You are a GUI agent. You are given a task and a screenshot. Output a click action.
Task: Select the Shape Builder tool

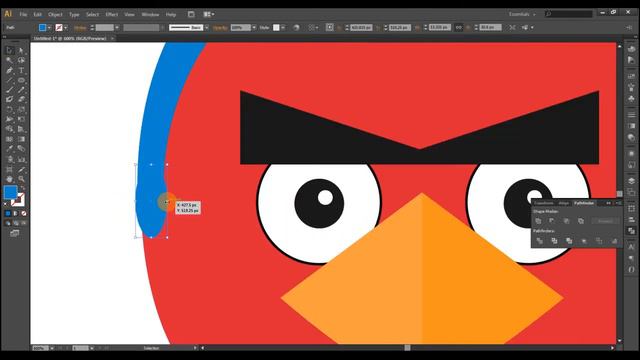pos(9,129)
